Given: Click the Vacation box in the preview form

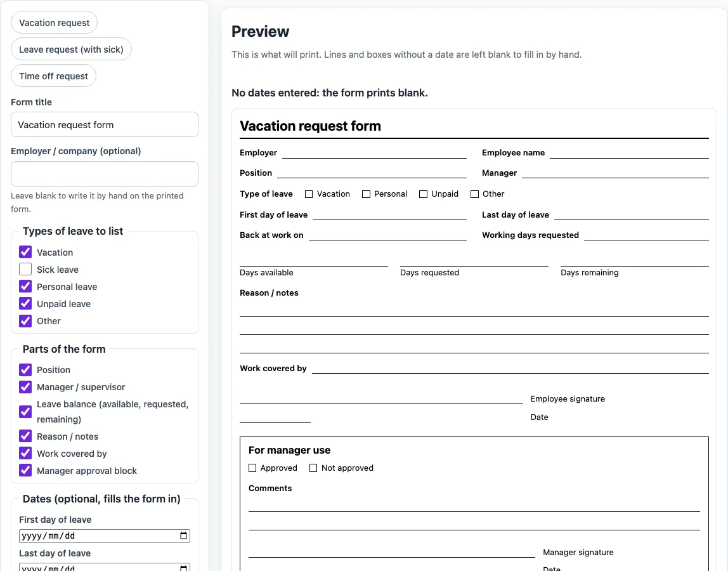Looking at the screenshot, I should 309,194.
